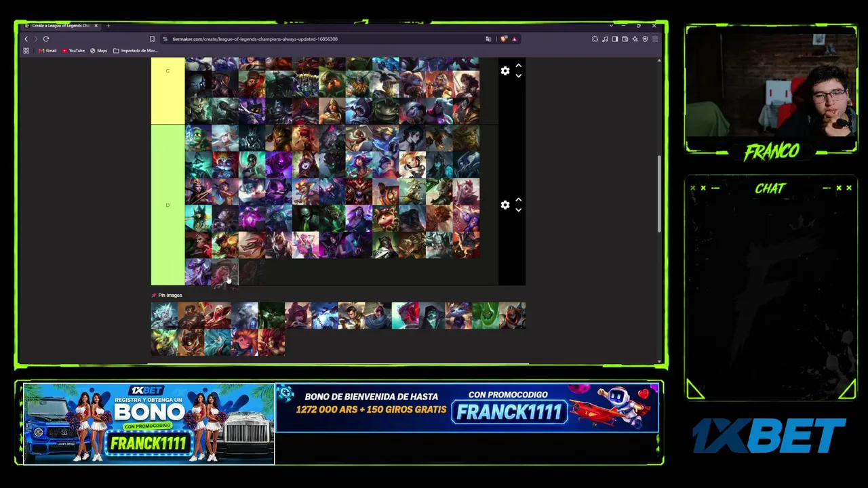
Task: Open the Brave Wallet icon
Action: [625, 39]
